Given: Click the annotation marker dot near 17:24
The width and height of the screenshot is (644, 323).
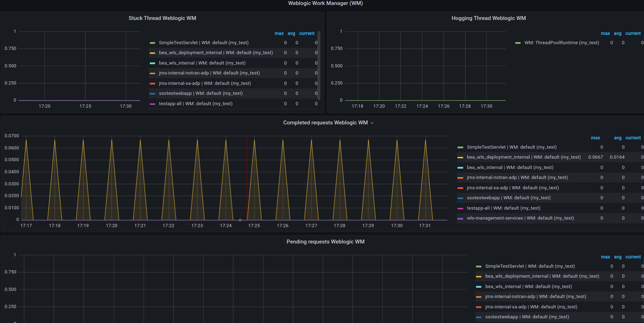Looking at the screenshot, I should (240, 220).
